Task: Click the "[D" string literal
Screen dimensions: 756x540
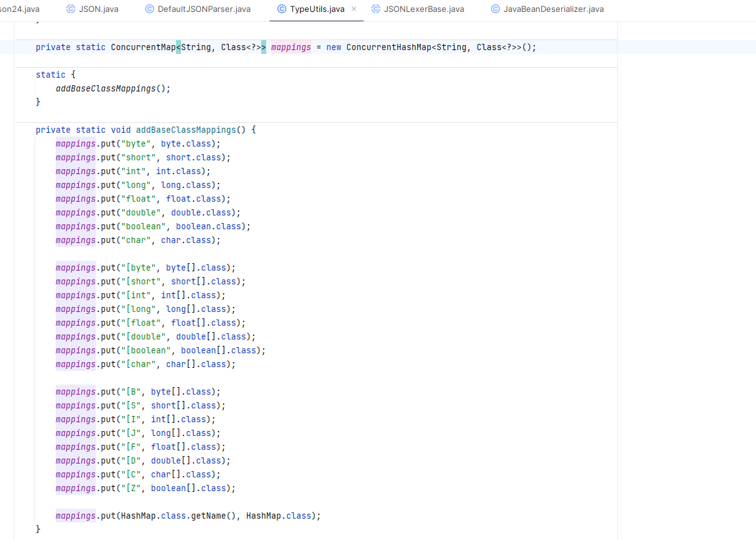Action: point(131,460)
